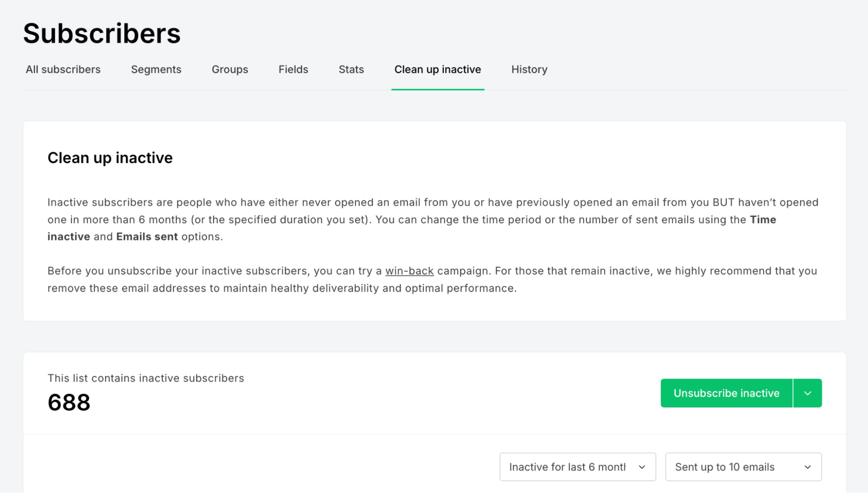The width and height of the screenshot is (868, 493).
Task: Click the down arrow on inactive duration selector
Action: (x=641, y=467)
